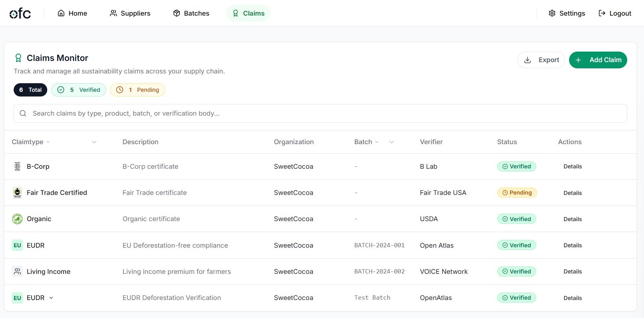Expand the chevron next to last EUDR claim
644x318 pixels.
click(x=51, y=298)
